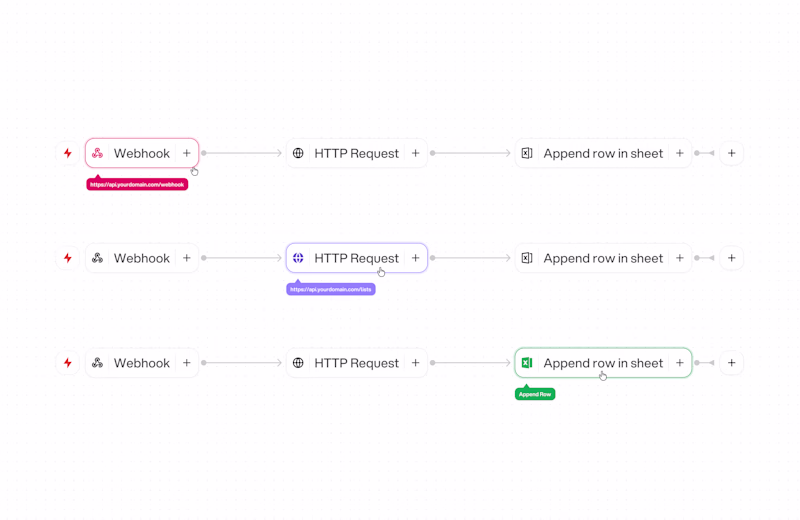This screenshot has height=520, width=800.
Task: Select Append row in sheet in middle row
Action: (603, 258)
